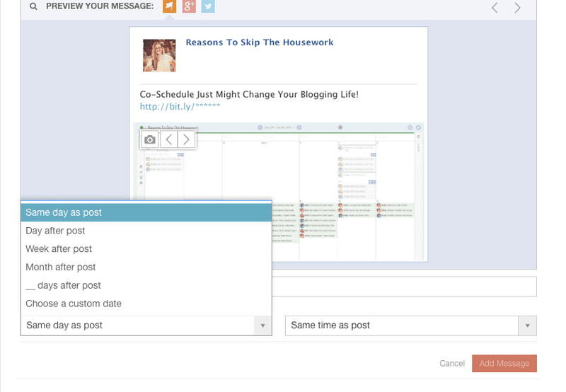Open the profile photo thumbnail

pos(159,55)
